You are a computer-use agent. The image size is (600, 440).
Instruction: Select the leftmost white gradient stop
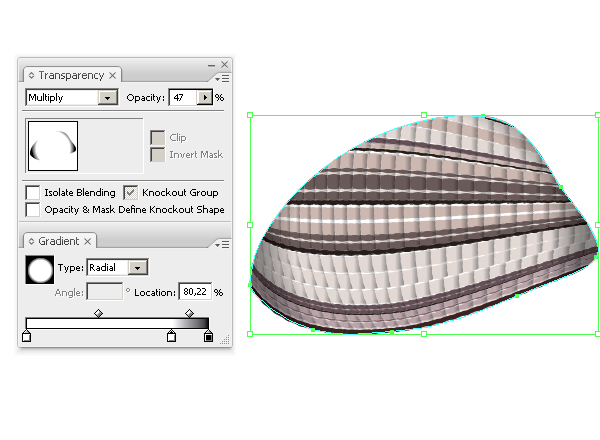pyautogui.click(x=26, y=336)
